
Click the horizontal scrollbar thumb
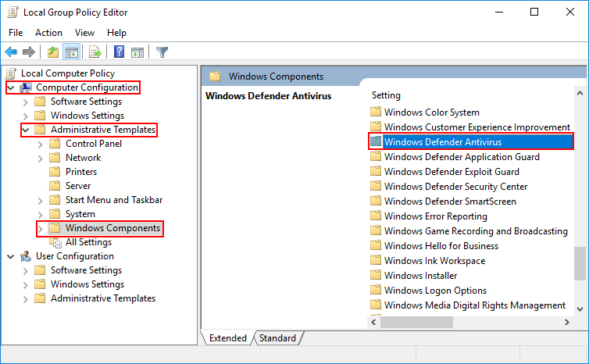pyautogui.click(x=416, y=322)
